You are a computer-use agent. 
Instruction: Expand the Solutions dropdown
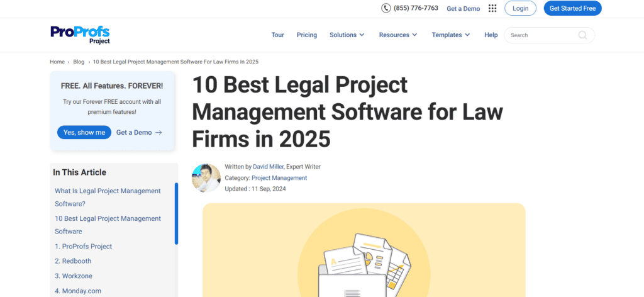tap(347, 35)
